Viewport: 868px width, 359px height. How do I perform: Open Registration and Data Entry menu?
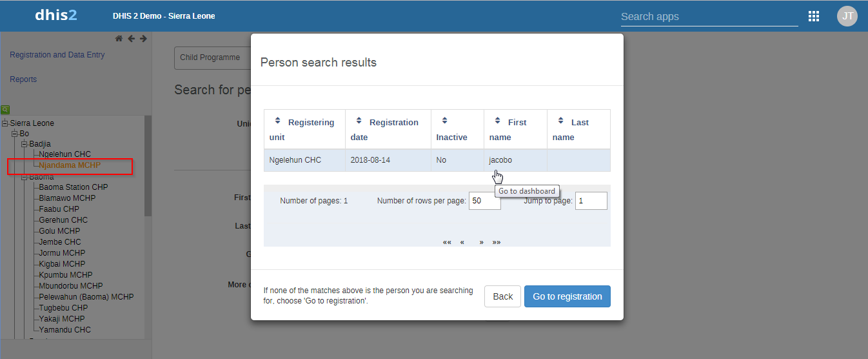(57, 55)
